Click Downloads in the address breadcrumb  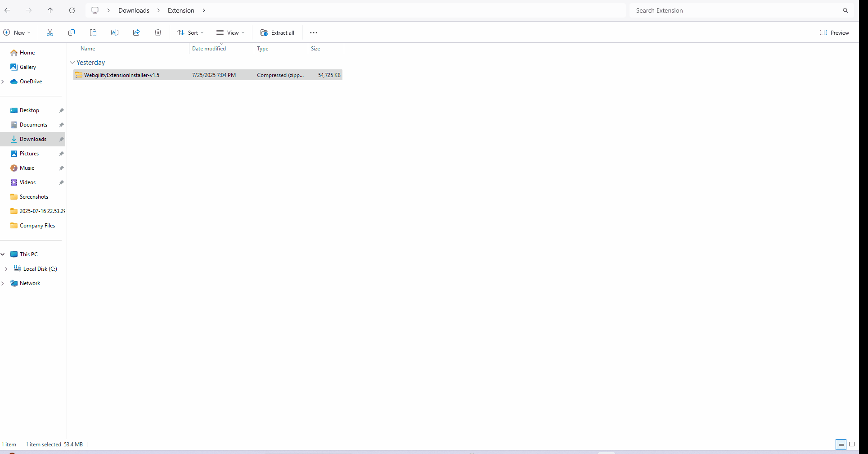[x=134, y=10]
